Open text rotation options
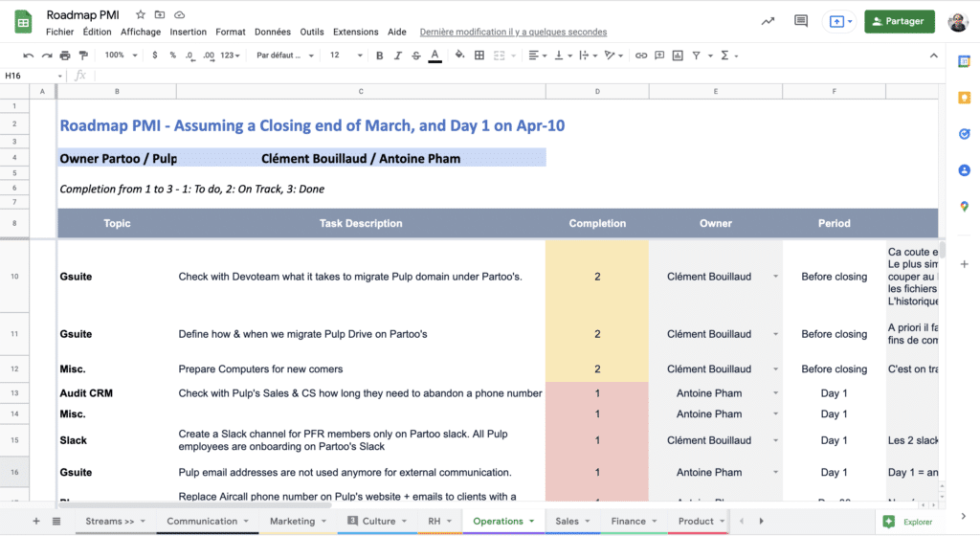Viewport: 980px width, 536px height. click(x=613, y=56)
